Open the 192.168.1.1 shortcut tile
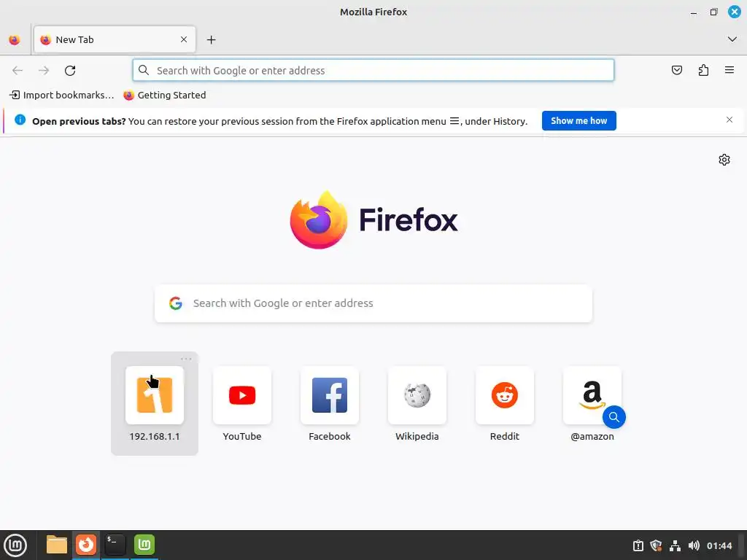This screenshot has height=560, width=747. (x=155, y=403)
